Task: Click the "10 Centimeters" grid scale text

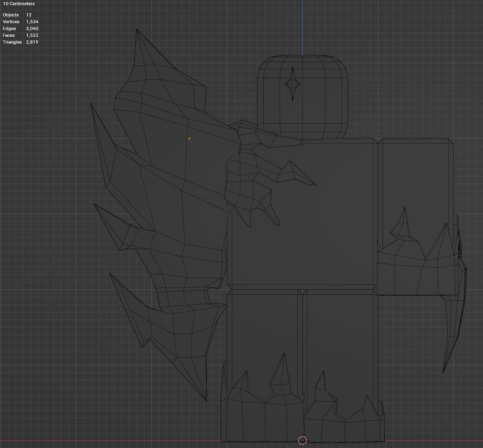Action: (x=19, y=4)
